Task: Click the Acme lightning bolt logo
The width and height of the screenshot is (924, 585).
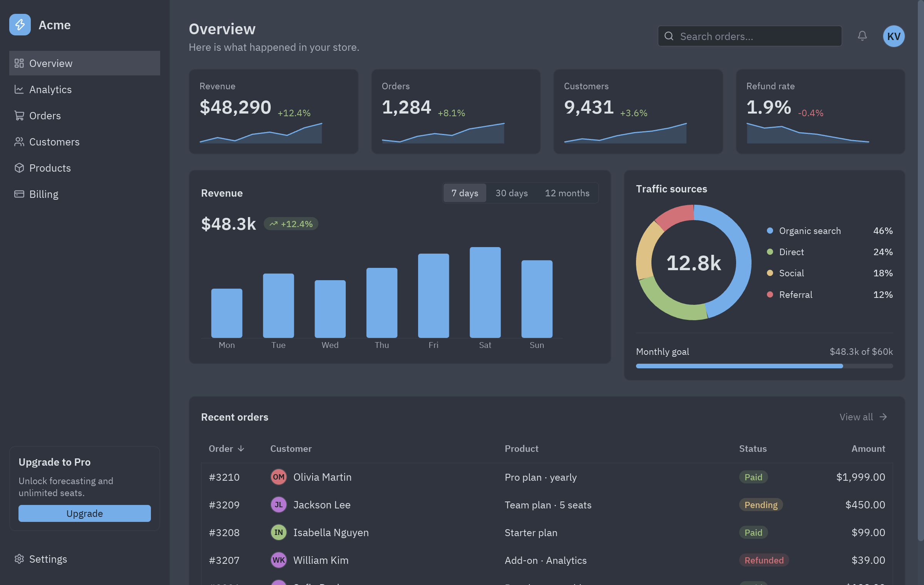Action: [20, 25]
